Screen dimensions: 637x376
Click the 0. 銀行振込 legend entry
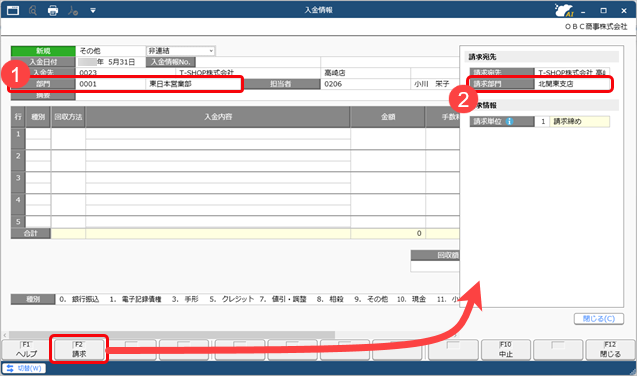coord(79,299)
